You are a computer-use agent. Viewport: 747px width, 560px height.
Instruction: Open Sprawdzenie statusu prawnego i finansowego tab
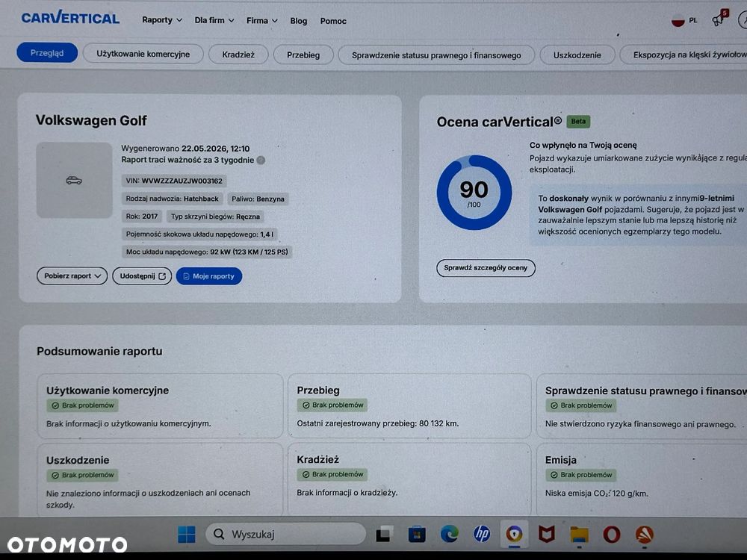click(x=436, y=55)
